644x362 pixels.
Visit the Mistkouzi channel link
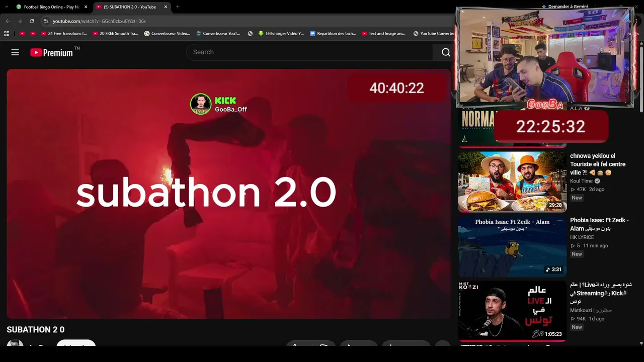591,310
